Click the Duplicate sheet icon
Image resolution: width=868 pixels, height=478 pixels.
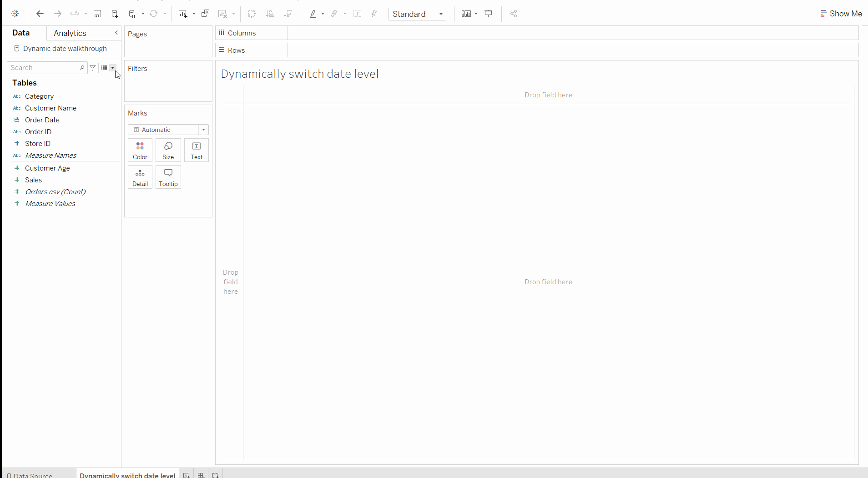[x=205, y=14]
